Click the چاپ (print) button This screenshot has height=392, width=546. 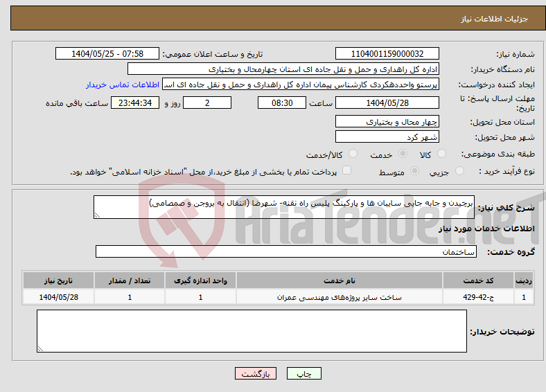[x=303, y=373]
